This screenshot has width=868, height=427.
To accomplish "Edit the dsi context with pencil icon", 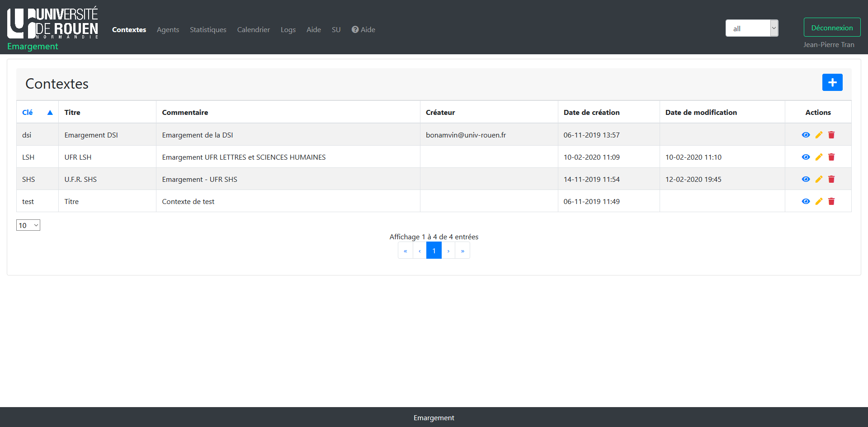I will [819, 135].
